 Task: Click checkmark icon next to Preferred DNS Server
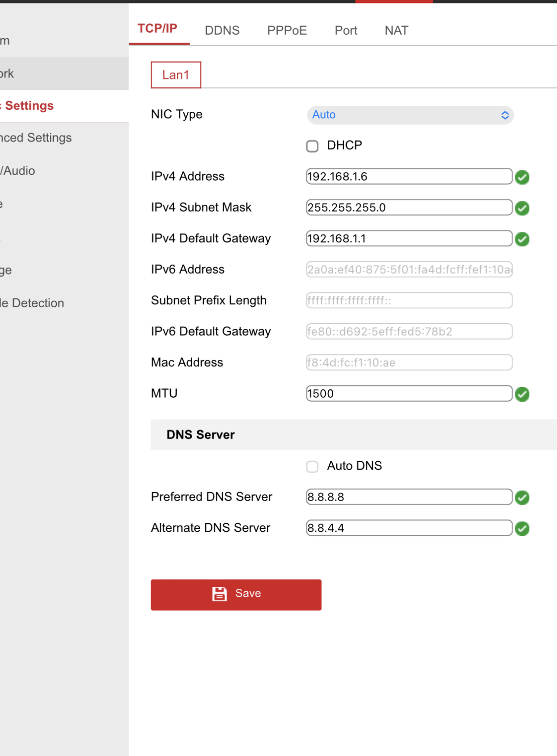(x=522, y=498)
